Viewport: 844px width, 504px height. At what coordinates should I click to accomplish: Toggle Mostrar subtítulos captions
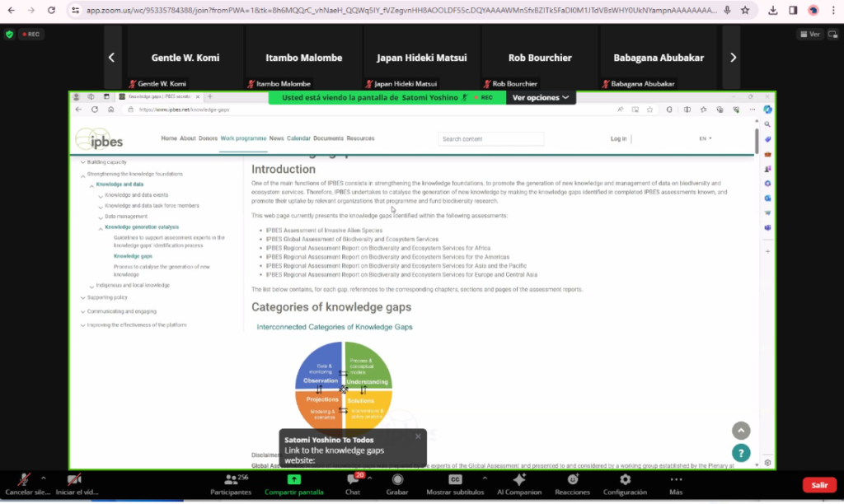coord(455,480)
